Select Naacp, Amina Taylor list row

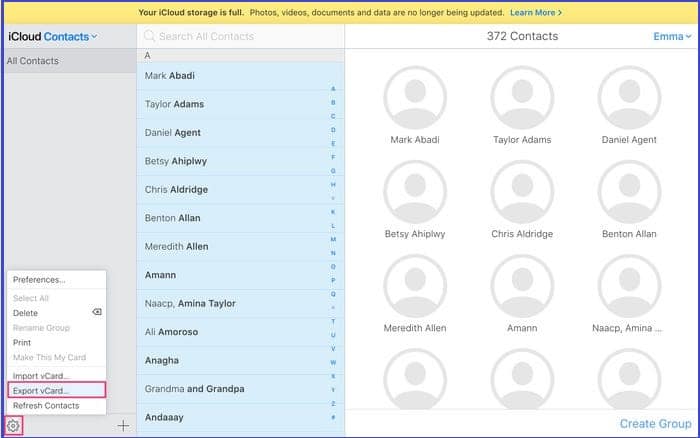pyautogui.click(x=240, y=304)
